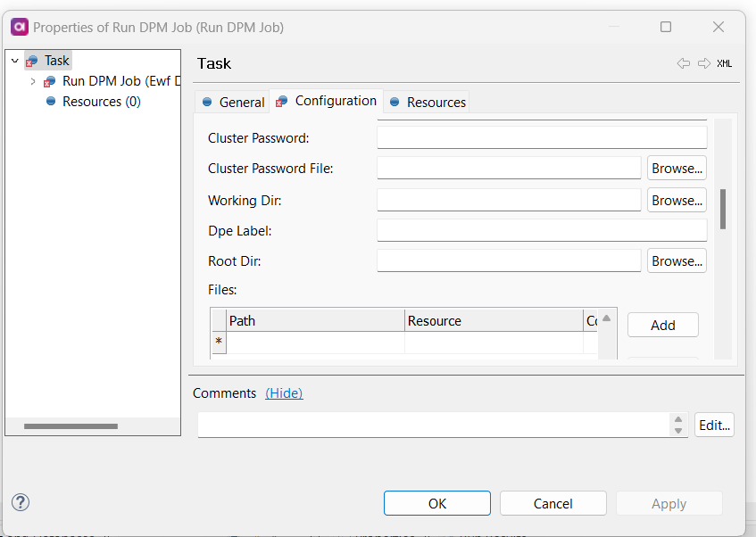The width and height of the screenshot is (756, 537).
Task: Click the horizontal scrollbar in tree panel
Action: click(x=71, y=426)
